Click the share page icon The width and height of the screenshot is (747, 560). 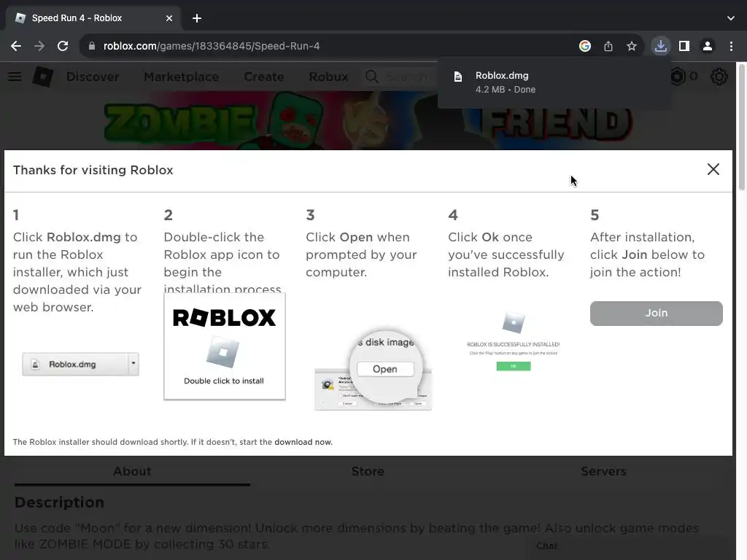click(608, 46)
